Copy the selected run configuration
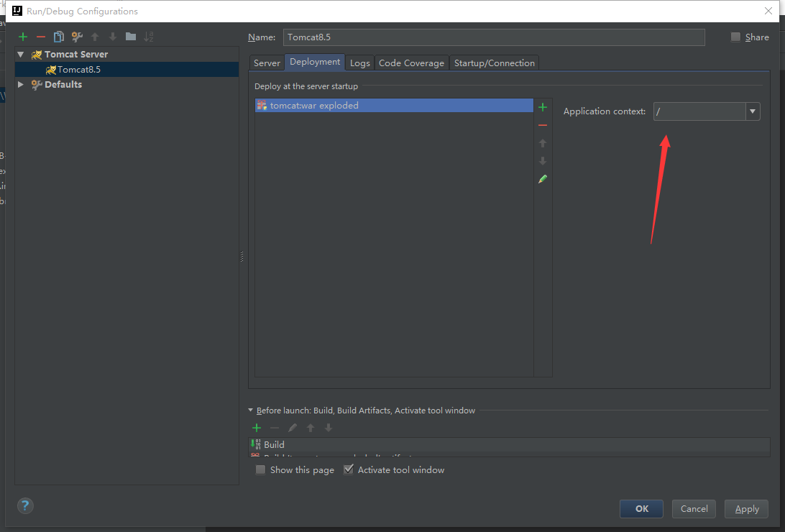Image resolution: width=785 pixels, height=532 pixels. [58, 37]
